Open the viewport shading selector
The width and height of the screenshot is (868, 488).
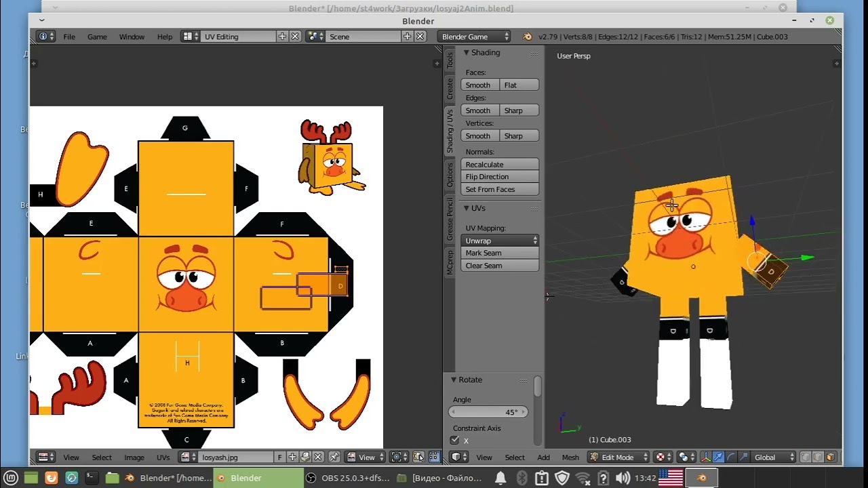[x=663, y=457]
